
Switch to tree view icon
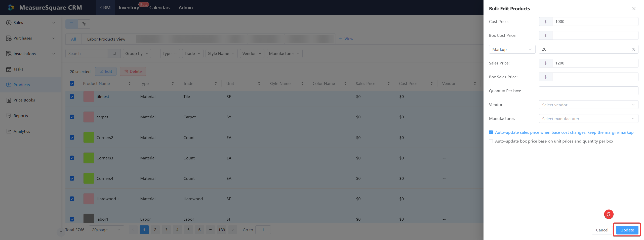coord(84,24)
